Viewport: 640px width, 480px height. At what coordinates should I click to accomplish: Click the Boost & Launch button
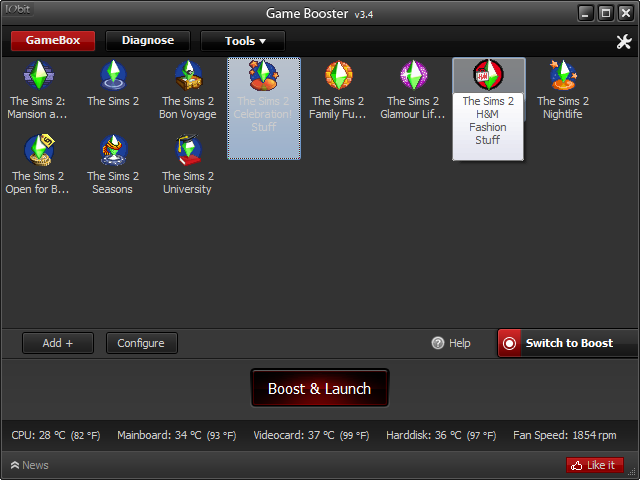(x=319, y=388)
